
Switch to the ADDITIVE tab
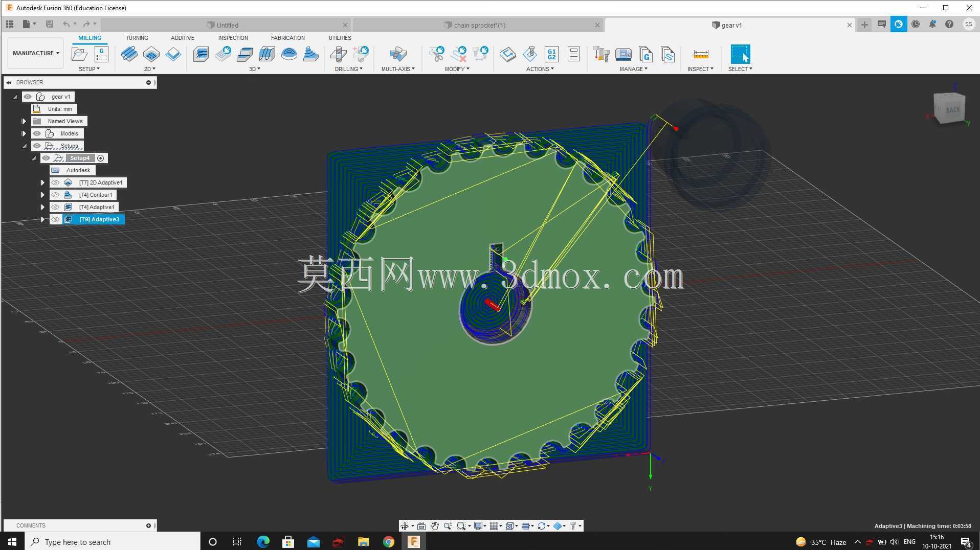click(x=182, y=38)
